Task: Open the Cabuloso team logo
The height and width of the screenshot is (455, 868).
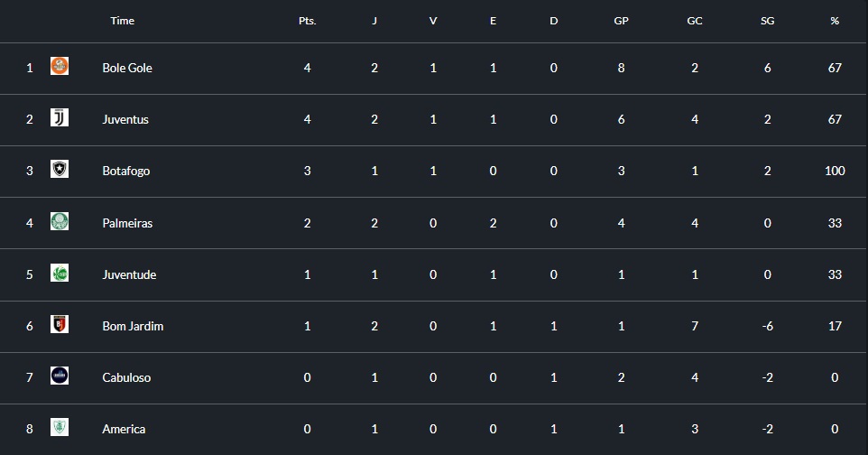Action: pyautogui.click(x=60, y=376)
